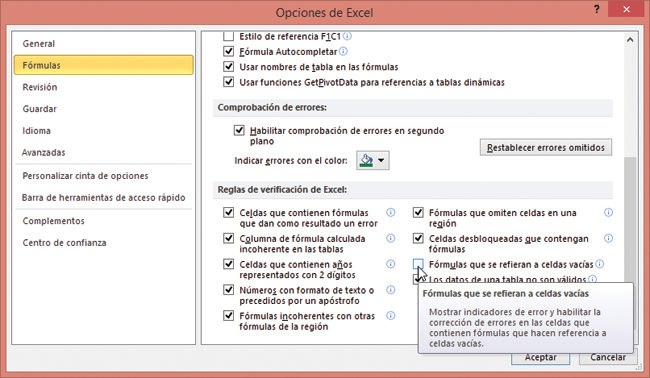Toggle Usar funciones GetPivotData checkbox
Screen dimensions: 650x378
(228, 82)
